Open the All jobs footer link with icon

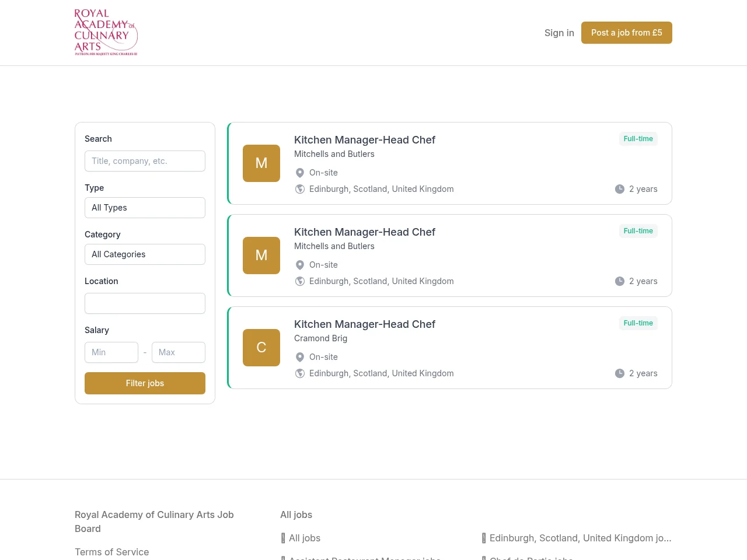tap(301, 538)
